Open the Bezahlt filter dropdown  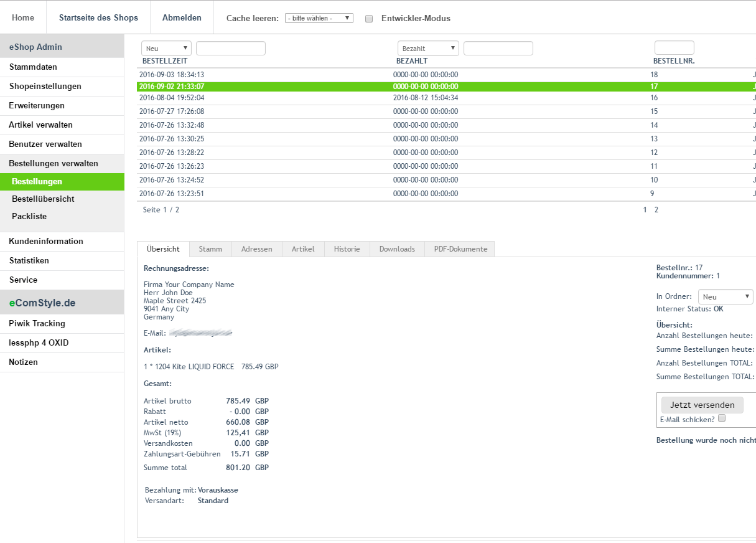428,48
